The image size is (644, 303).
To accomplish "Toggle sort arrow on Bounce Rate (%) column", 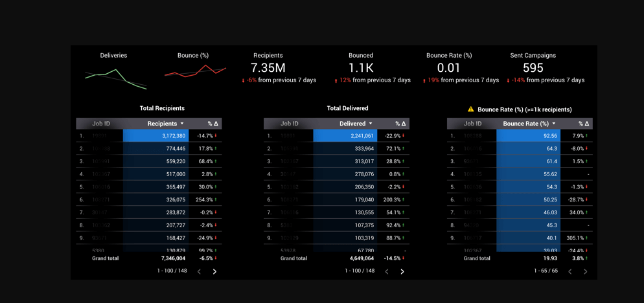I will click(x=554, y=124).
